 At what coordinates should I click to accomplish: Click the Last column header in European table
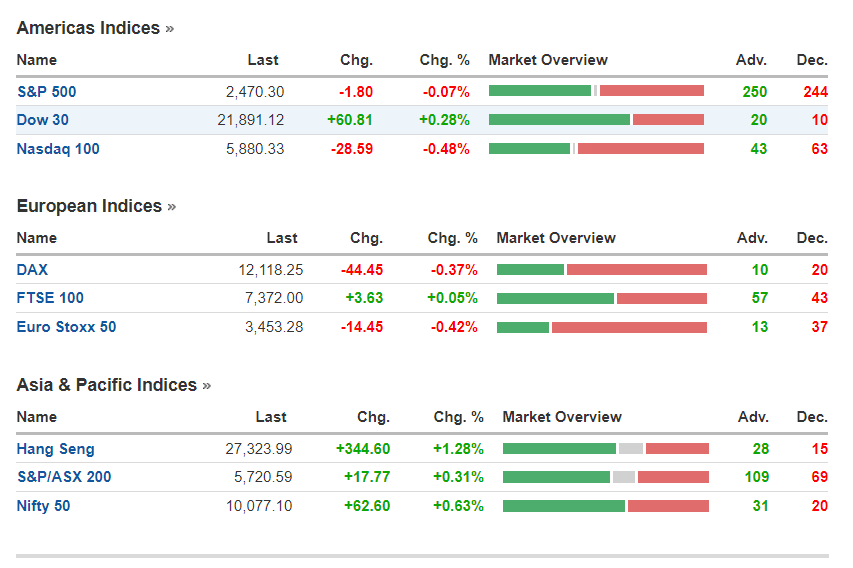pos(282,238)
